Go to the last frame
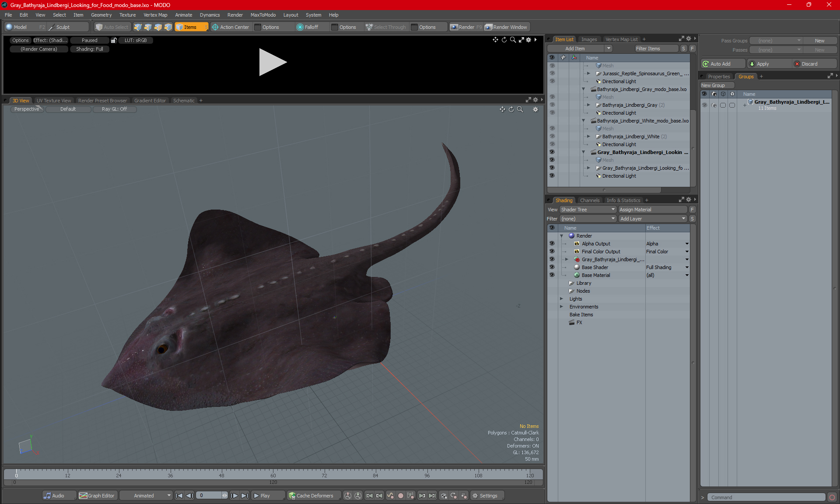 pos(245,496)
